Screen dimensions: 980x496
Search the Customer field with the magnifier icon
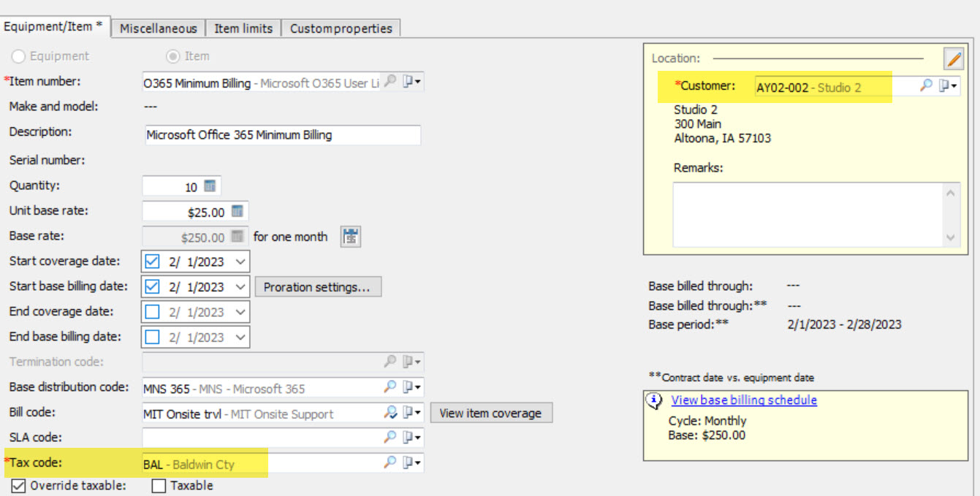(x=926, y=85)
